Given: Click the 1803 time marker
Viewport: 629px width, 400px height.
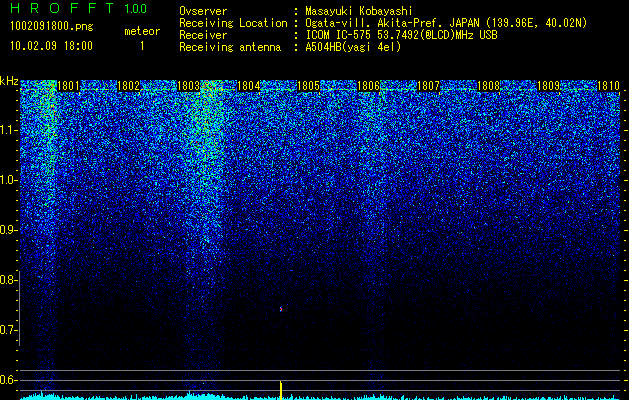Looking at the screenshot, I should [x=189, y=86].
